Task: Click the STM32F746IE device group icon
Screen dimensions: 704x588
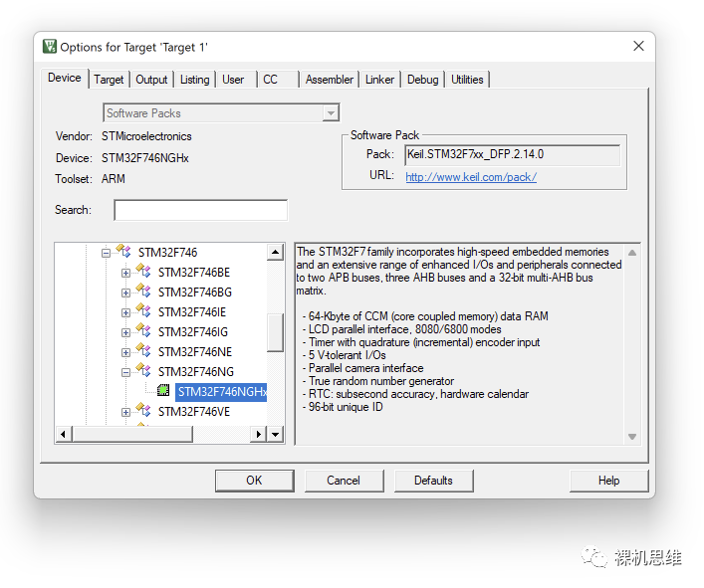Action: coord(143,310)
